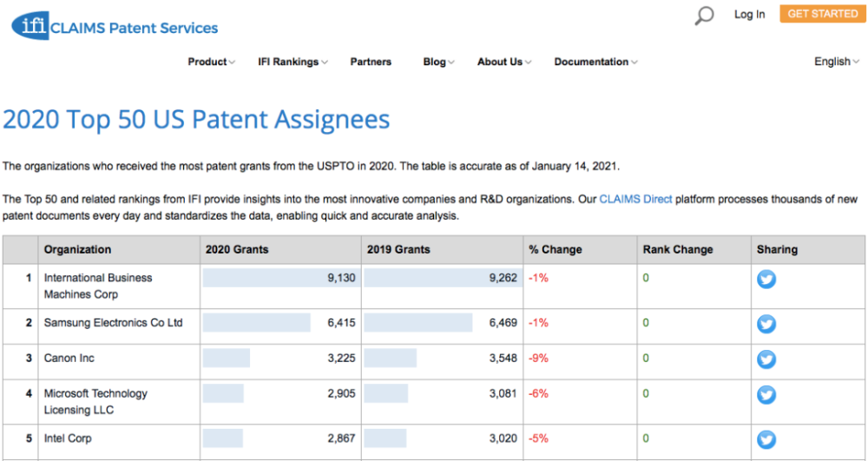Viewport: 868px width, 461px height.
Task: Share Intel Corp row on Twitter
Action: (766, 439)
